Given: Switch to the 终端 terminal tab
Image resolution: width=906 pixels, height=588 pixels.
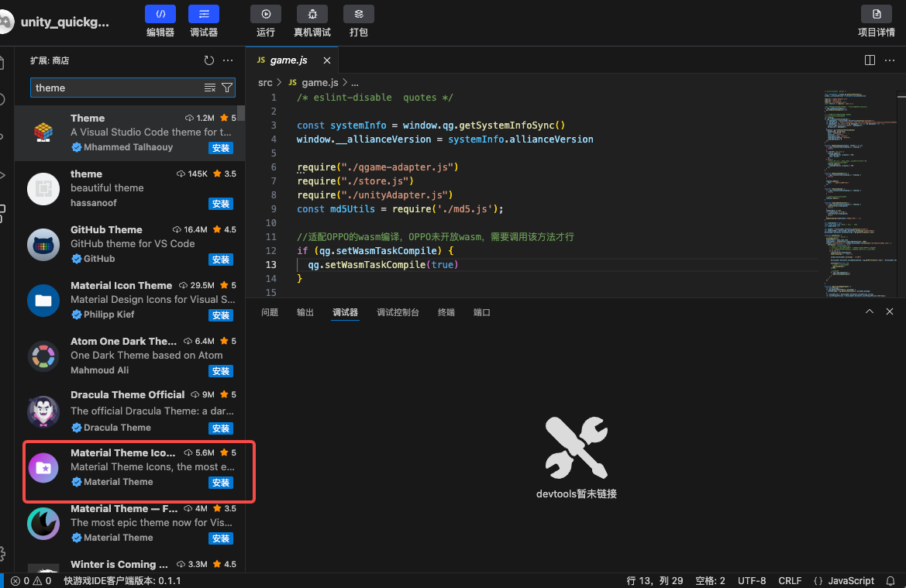Looking at the screenshot, I should click(x=446, y=312).
